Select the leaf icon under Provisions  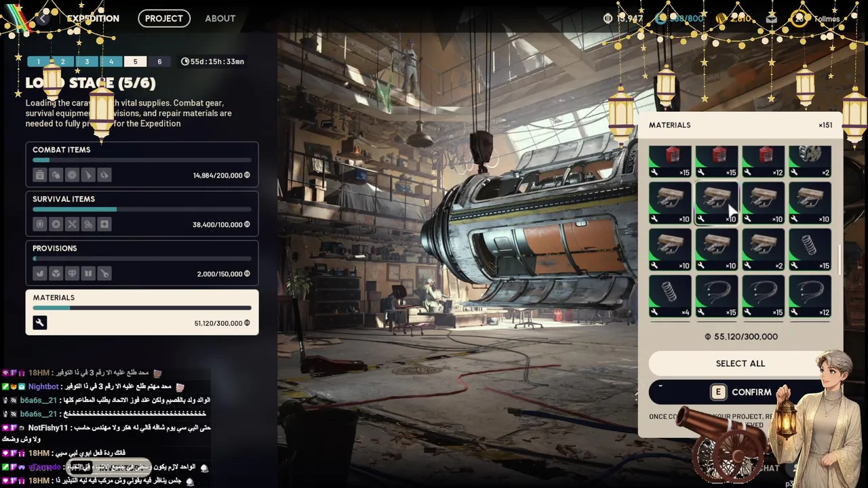39,274
